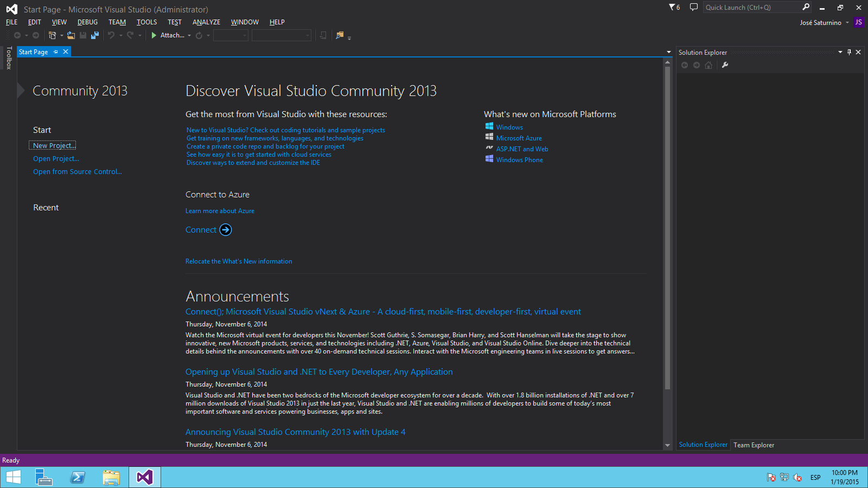Start debugging with the green Attach button

coord(168,35)
